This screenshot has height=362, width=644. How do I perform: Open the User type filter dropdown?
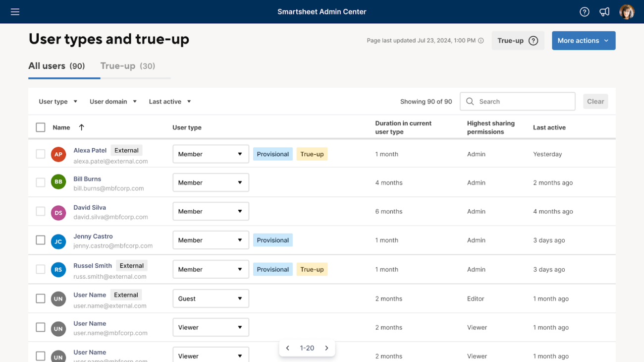[57, 101]
